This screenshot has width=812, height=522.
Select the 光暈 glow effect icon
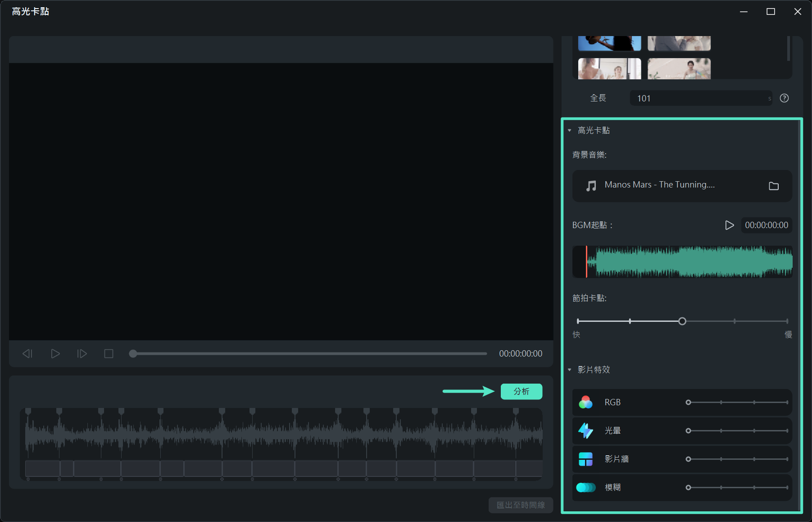585,430
